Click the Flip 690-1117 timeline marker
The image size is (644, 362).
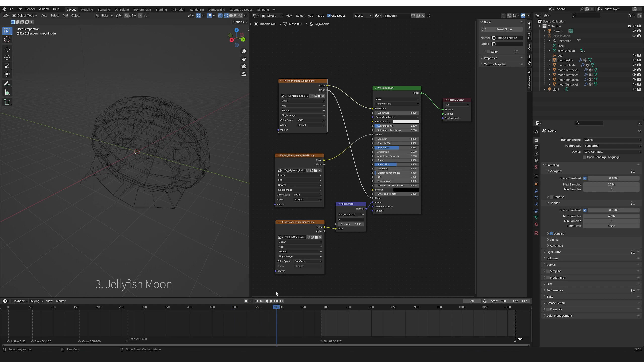[x=321, y=341]
